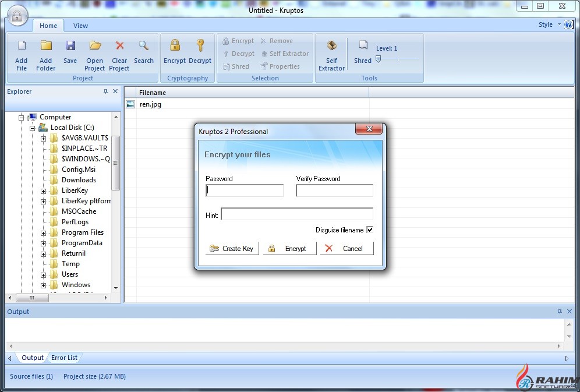This screenshot has width=580, height=392.
Task: Click the padlock Encrypt icon in Cryptography group
Action: point(175,45)
